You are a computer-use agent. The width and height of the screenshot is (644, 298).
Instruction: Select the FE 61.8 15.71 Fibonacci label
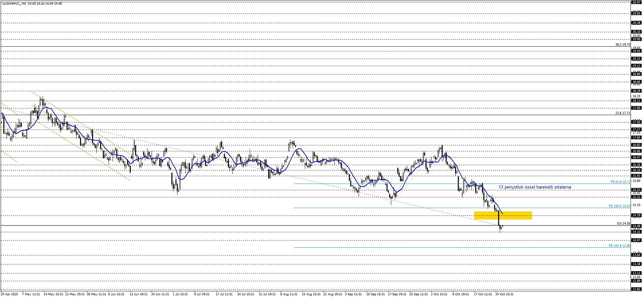coord(620,182)
